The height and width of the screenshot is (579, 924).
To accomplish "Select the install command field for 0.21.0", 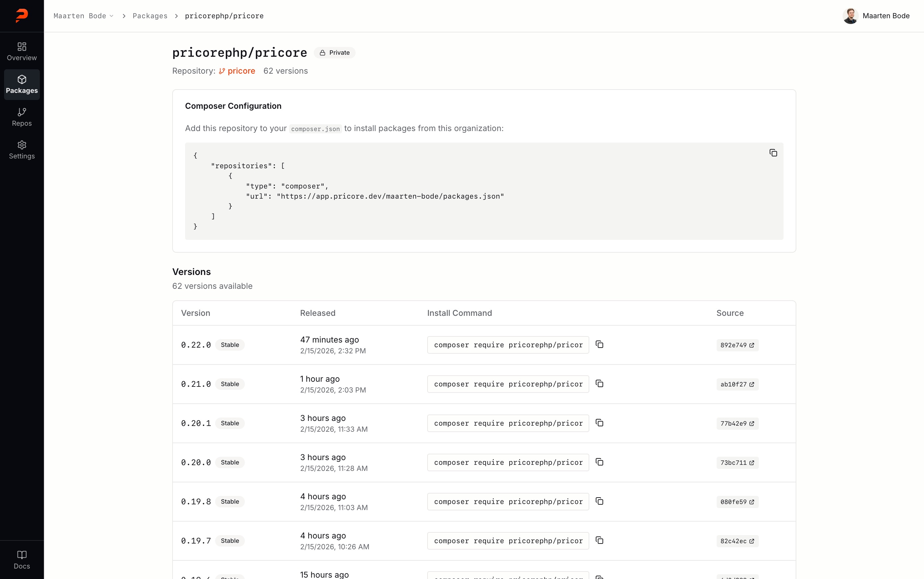I will [508, 384].
